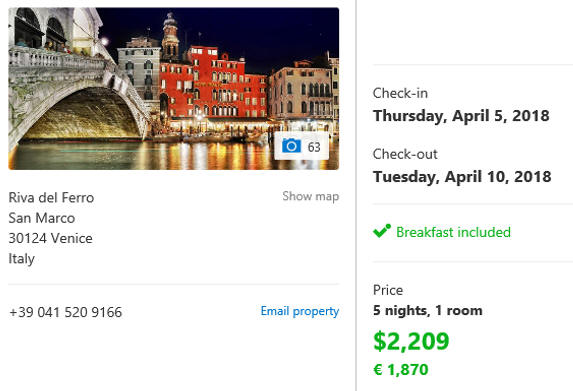
Task: Open the Email property link
Action: click(x=300, y=311)
